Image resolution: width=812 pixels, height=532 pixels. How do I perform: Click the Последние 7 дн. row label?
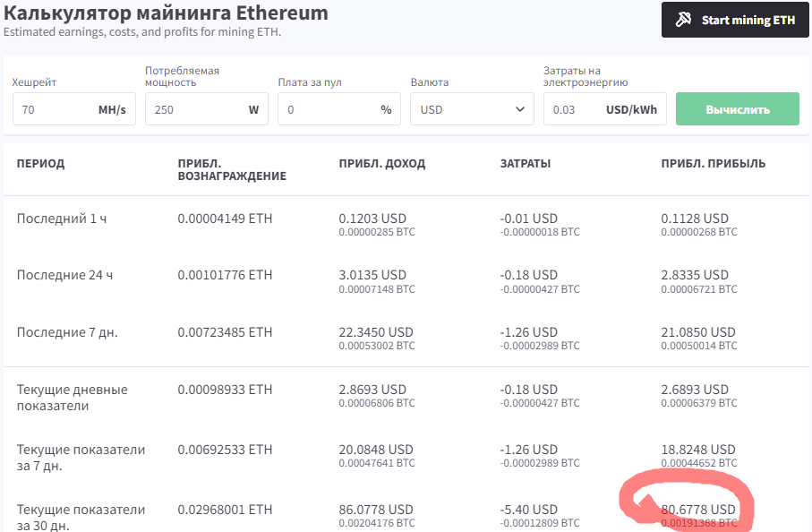67,332
